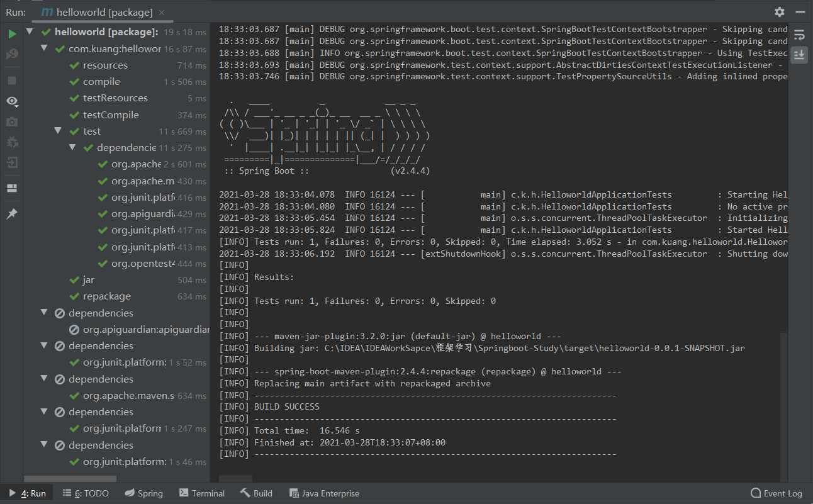
Task: Click the console horizontal scrollbar thumb
Action: coord(235,479)
